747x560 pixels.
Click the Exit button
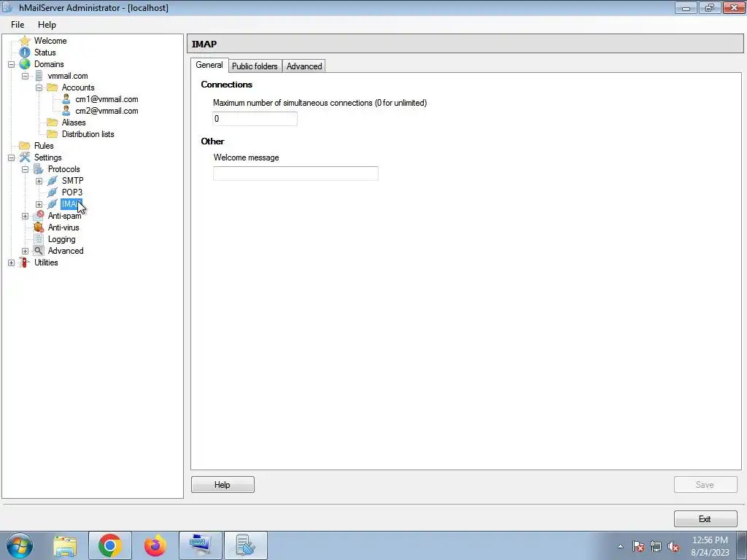pos(705,519)
